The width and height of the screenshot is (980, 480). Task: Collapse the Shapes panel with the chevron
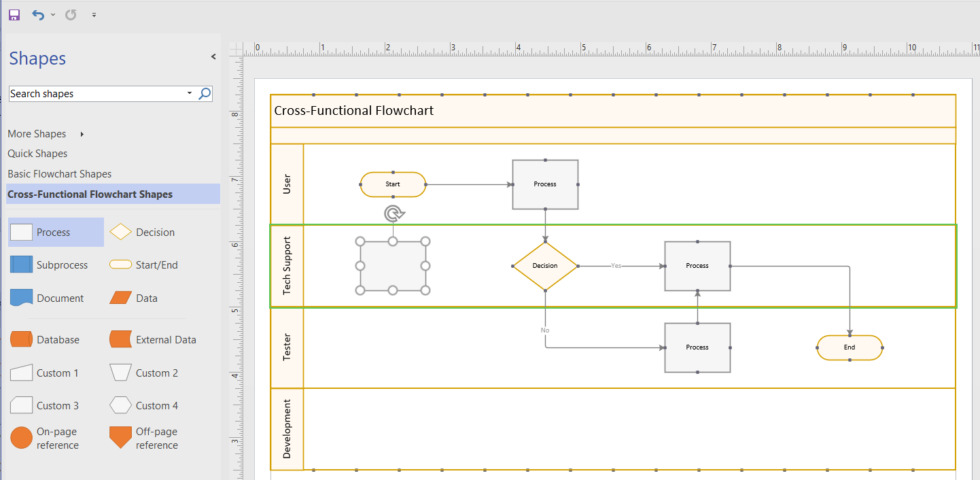(213, 56)
